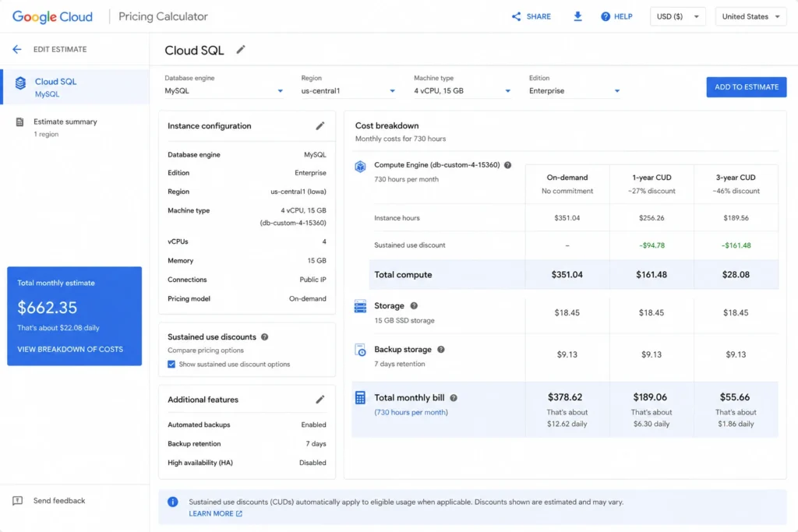This screenshot has height=532, width=798.
Task: Edit Additional features with pencil icon
Action: pos(320,400)
